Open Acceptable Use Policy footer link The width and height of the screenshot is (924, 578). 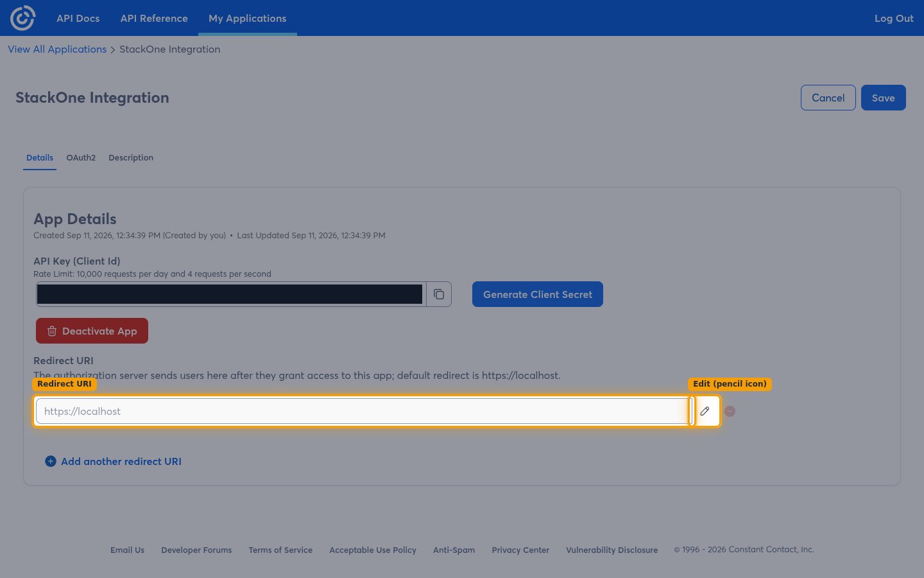click(373, 550)
